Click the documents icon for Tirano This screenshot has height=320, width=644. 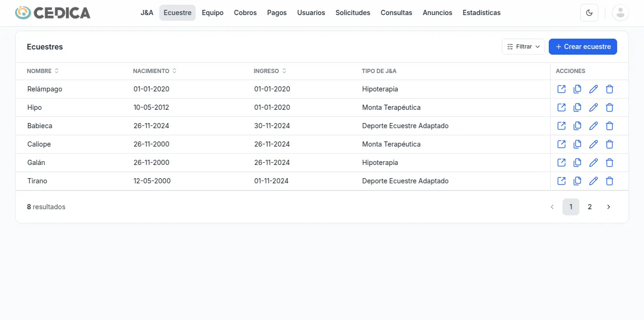(577, 181)
